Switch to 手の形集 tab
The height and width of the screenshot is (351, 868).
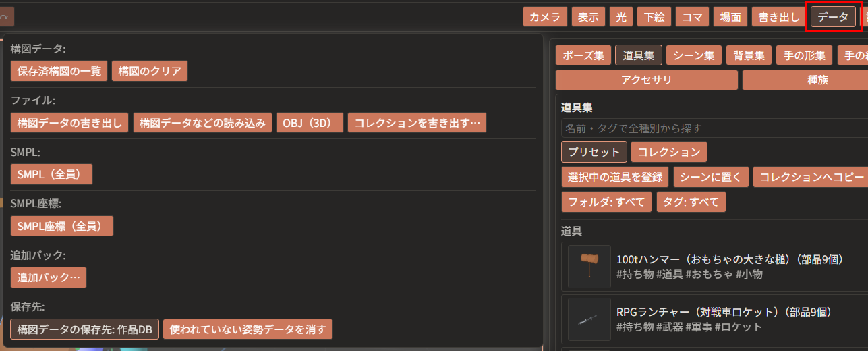pos(805,55)
